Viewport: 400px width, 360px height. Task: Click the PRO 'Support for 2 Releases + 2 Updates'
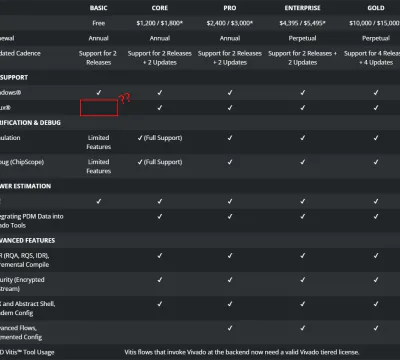pyautogui.click(x=230, y=58)
